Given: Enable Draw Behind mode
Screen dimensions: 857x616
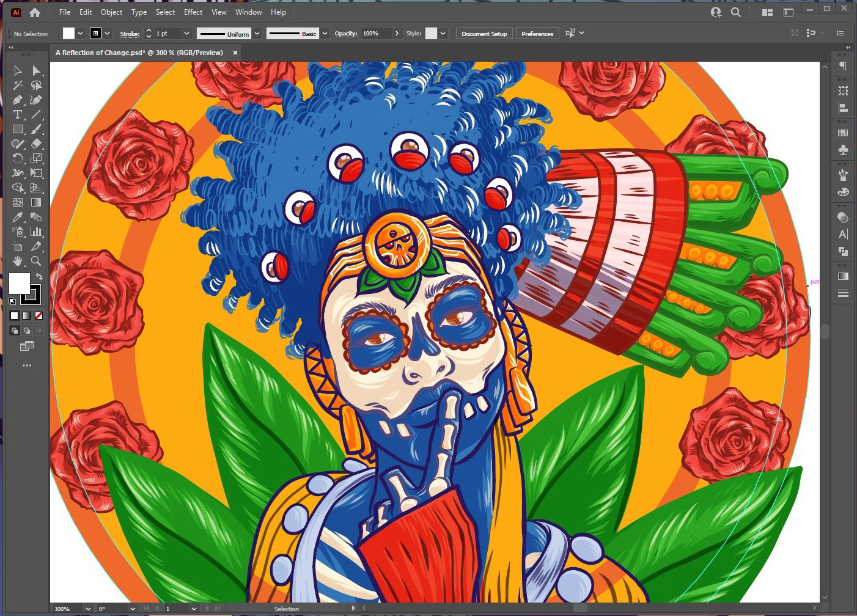Looking at the screenshot, I should 27,331.
